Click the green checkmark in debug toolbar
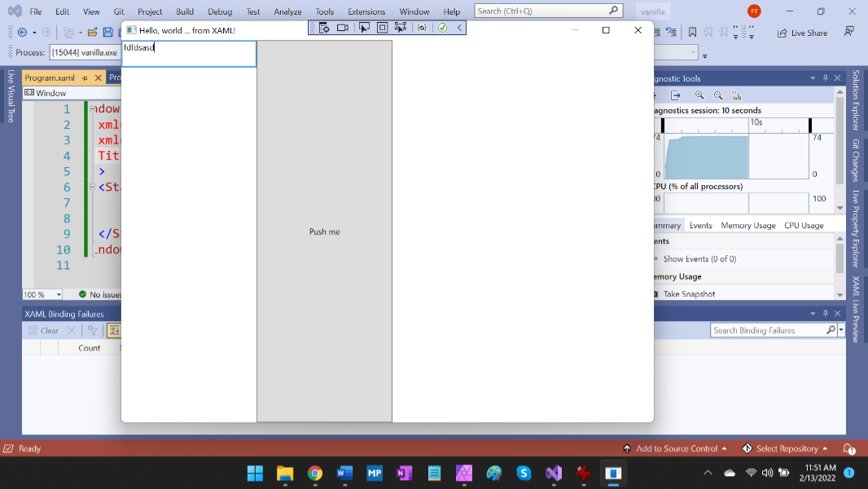The width and height of the screenshot is (868, 489). [442, 28]
